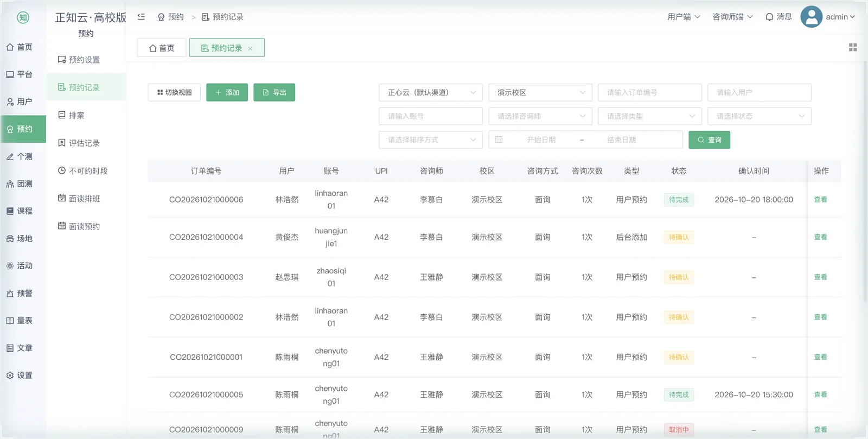
Task: Click the 开始日期 date field
Action: tap(541, 140)
